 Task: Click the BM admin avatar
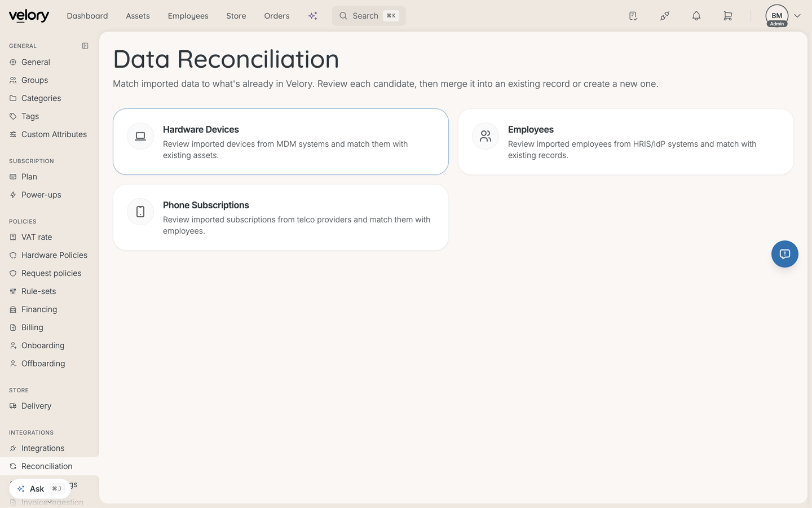tap(777, 16)
